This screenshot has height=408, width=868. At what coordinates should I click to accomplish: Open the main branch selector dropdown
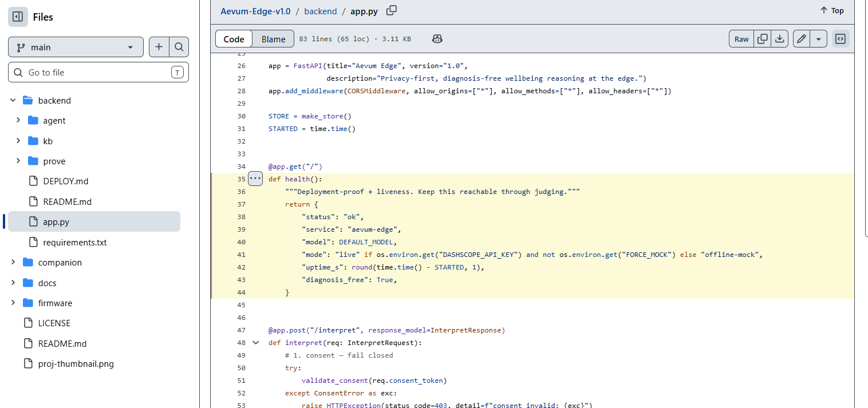[76, 47]
